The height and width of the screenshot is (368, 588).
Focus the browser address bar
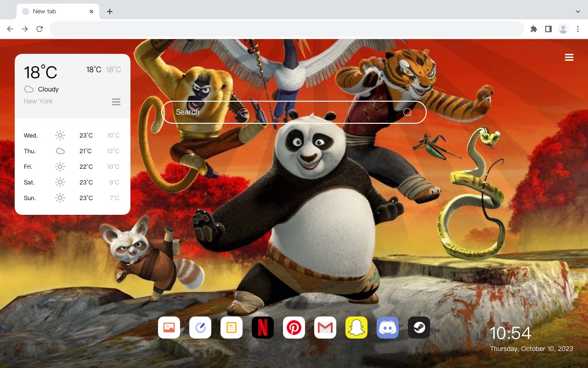coord(287,29)
